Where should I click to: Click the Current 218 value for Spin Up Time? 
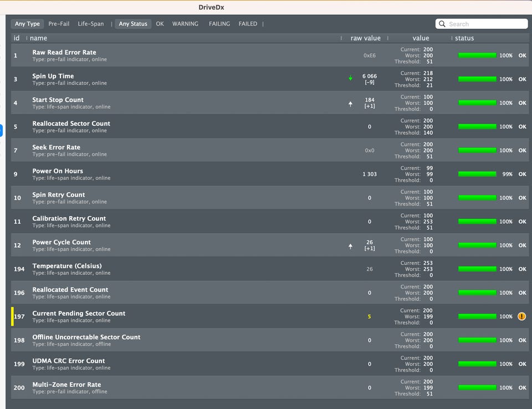[428, 73]
